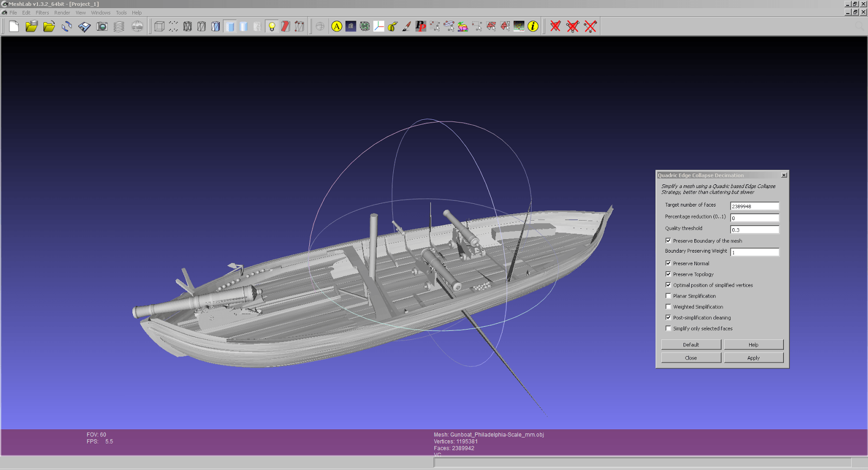Select the yellow Align tool icon
This screenshot has height=470, width=868.
click(x=337, y=26)
